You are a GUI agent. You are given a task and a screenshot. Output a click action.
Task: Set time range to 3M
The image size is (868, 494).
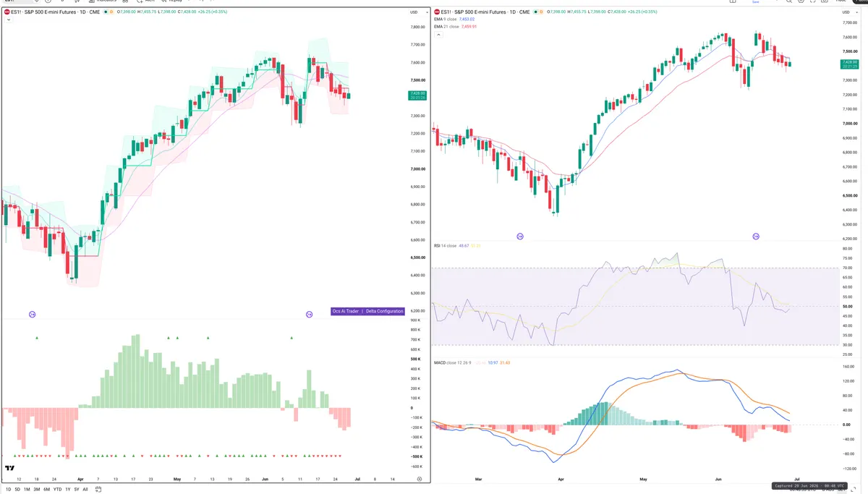click(x=37, y=490)
